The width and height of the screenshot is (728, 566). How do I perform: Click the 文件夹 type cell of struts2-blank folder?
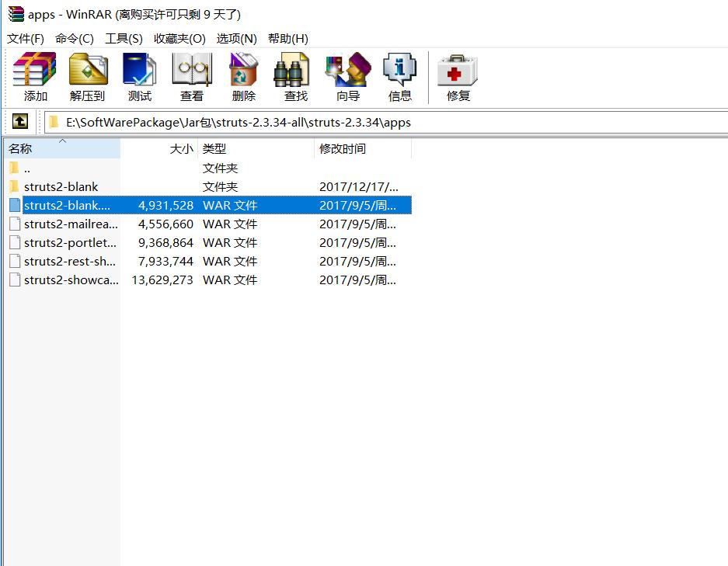click(220, 186)
